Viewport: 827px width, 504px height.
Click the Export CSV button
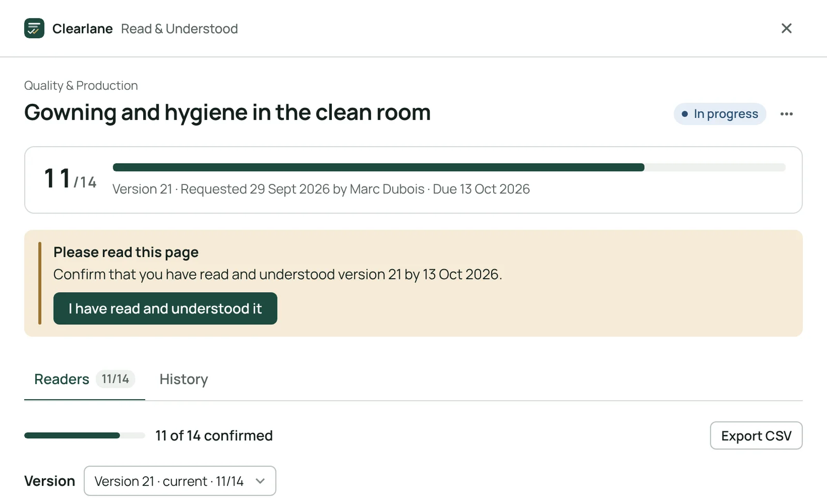(x=756, y=436)
